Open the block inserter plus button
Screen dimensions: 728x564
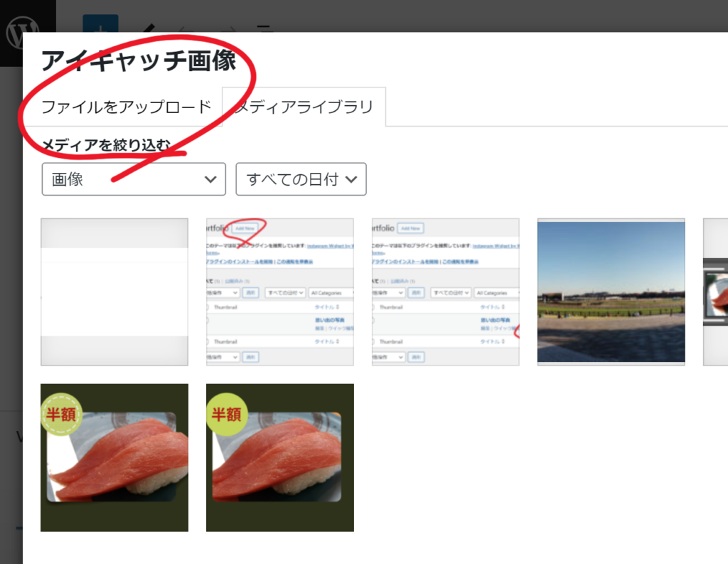[x=100, y=26]
